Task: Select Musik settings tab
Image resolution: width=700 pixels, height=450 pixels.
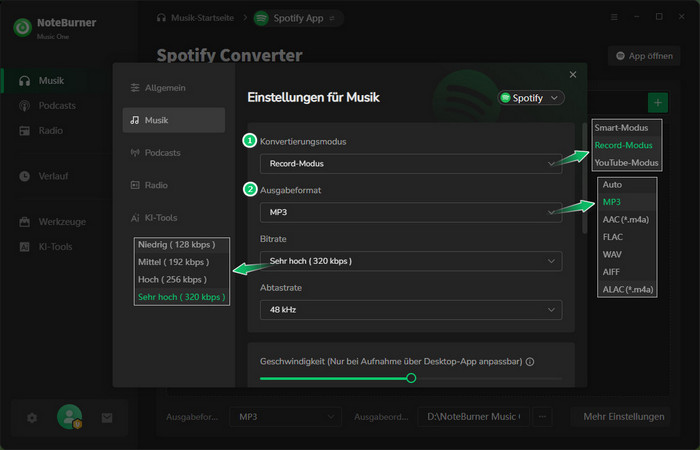Action: tap(174, 120)
